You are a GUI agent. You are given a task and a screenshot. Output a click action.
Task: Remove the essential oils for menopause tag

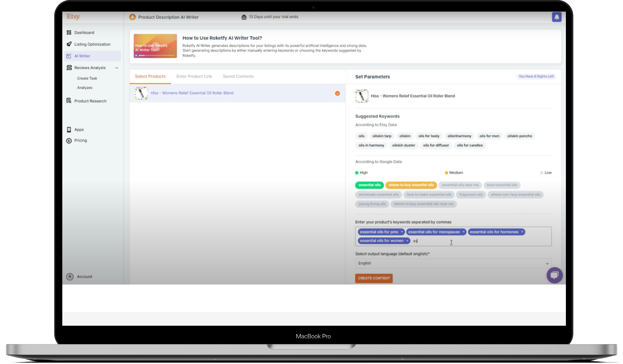click(x=463, y=232)
